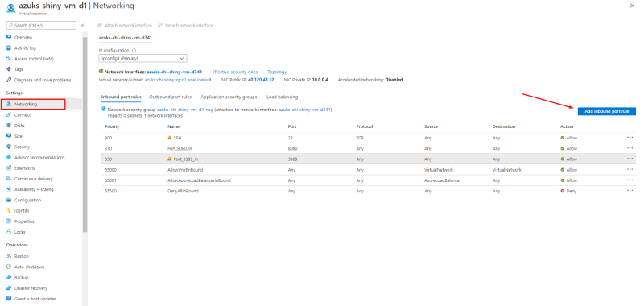Viewport: 644px width, 306px height.
Task: Switch to Application security groups tab
Action: point(229,97)
